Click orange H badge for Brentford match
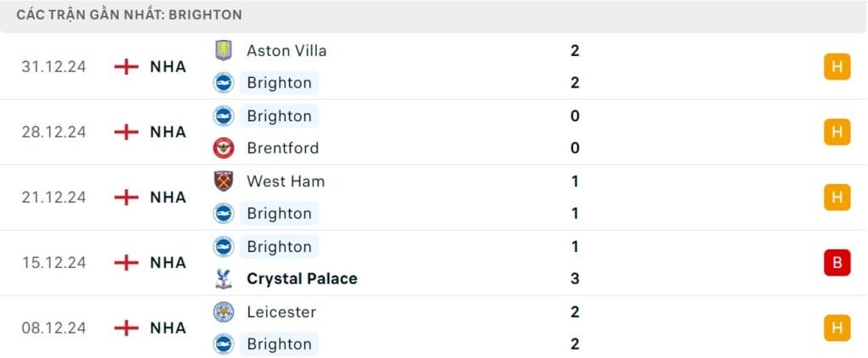 (837, 131)
